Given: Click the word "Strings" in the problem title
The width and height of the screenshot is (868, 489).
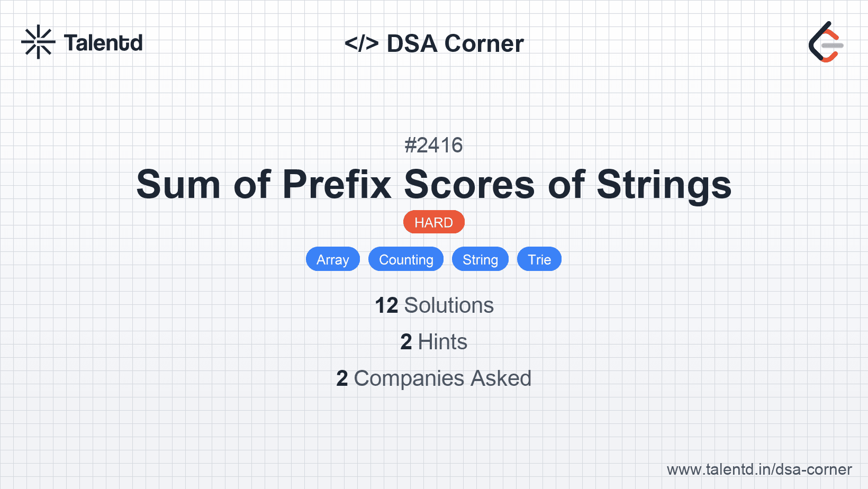Looking at the screenshot, I should tap(664, 185).
